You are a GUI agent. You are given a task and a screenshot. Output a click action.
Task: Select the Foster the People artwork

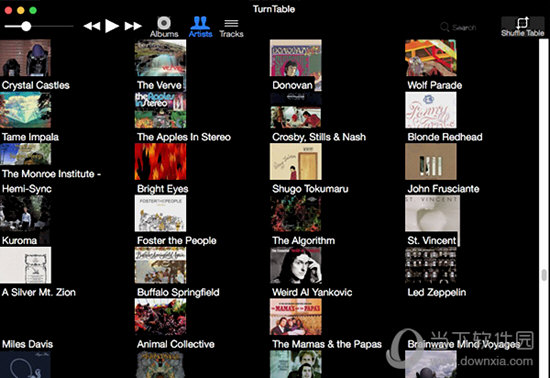click(160, 213)
